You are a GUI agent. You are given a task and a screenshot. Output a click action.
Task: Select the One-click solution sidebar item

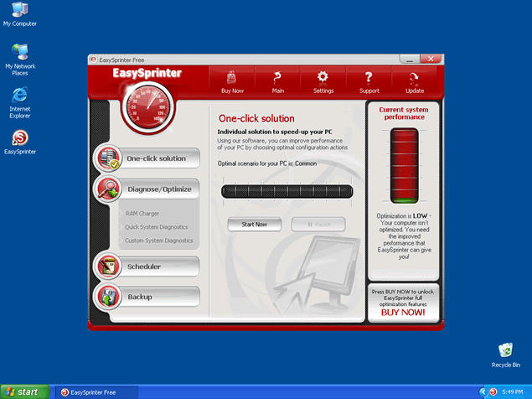click(156, 158)
